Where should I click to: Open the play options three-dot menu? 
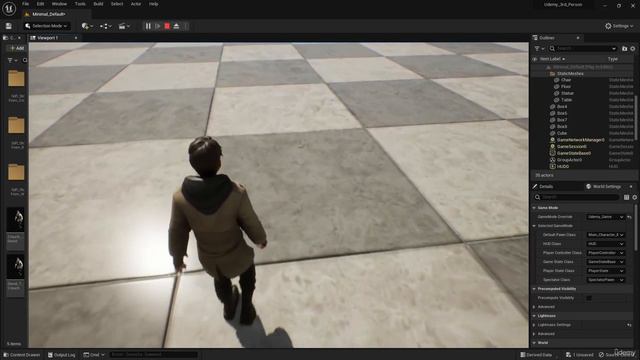click(x=186, y=26)
